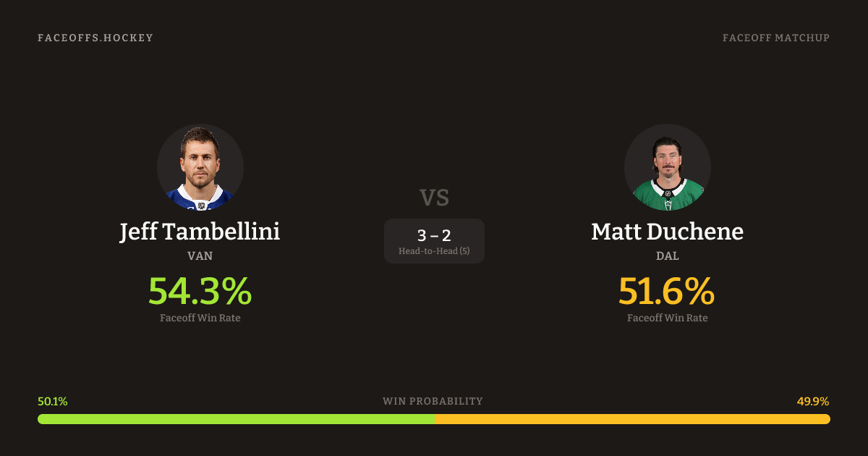Click the Head-to-Head (5) caption
Viewport: 868px width, 456px height.
click(x=434, y=251)
